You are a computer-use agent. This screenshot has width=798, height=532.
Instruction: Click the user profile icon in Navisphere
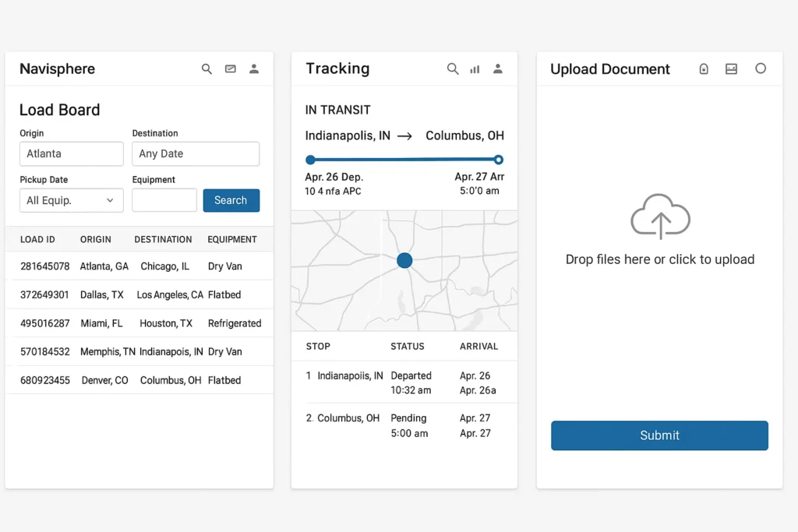[x=254, y=69]
